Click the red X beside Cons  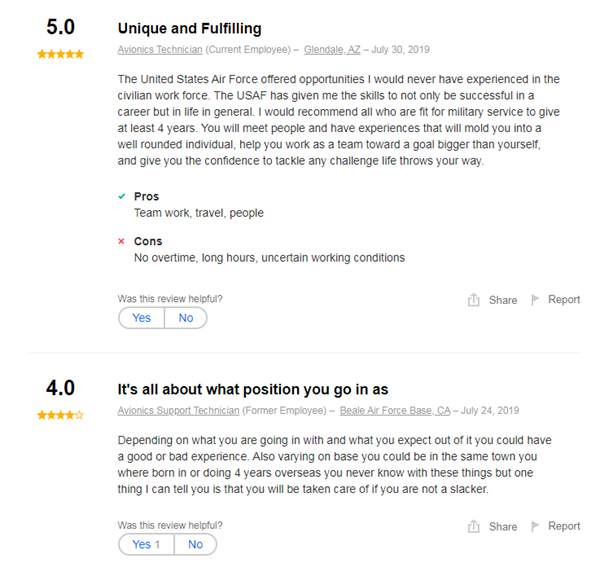pos(122,242)
